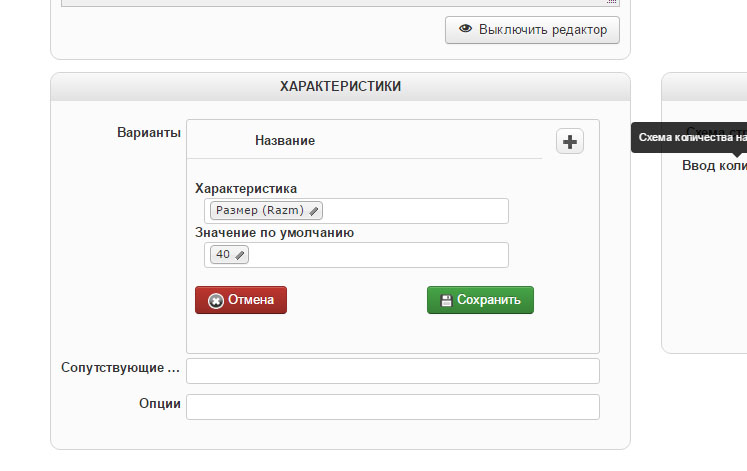Select the Размер (Razm) tag
Screen dimensions: 747x471
tap(260, 211)
